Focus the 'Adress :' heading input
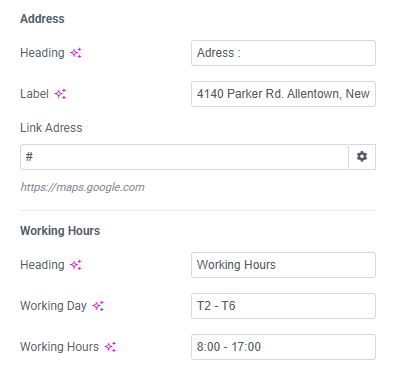 (x=283, y=53)
